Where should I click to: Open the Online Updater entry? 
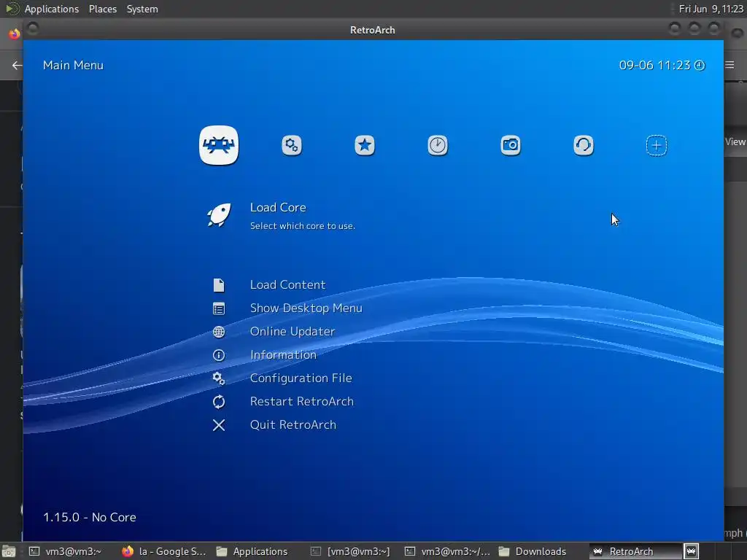coord(293,332)
